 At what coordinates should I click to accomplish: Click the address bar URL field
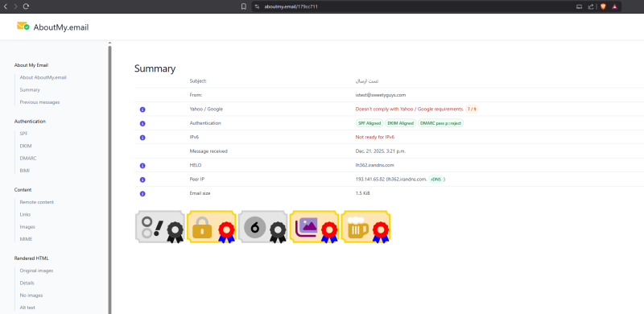(411, 6)
